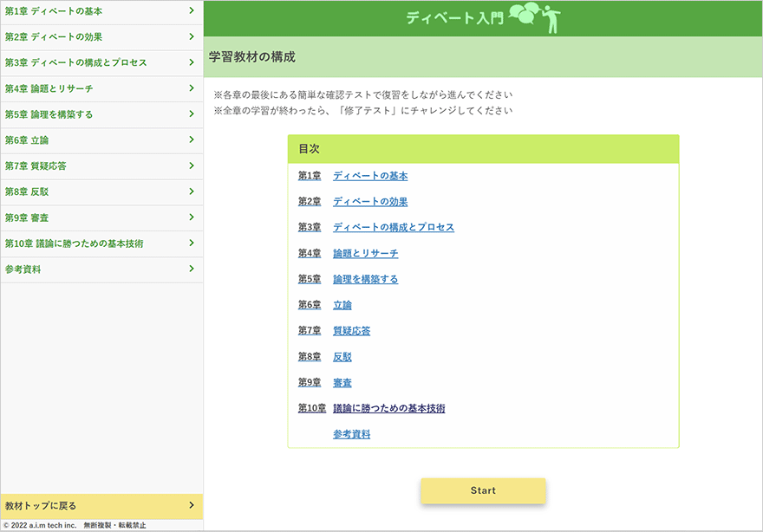Click the arrow next to sidebar 第9章 審査
Viewport: 763px width, 532px height.
click(192, 217)
